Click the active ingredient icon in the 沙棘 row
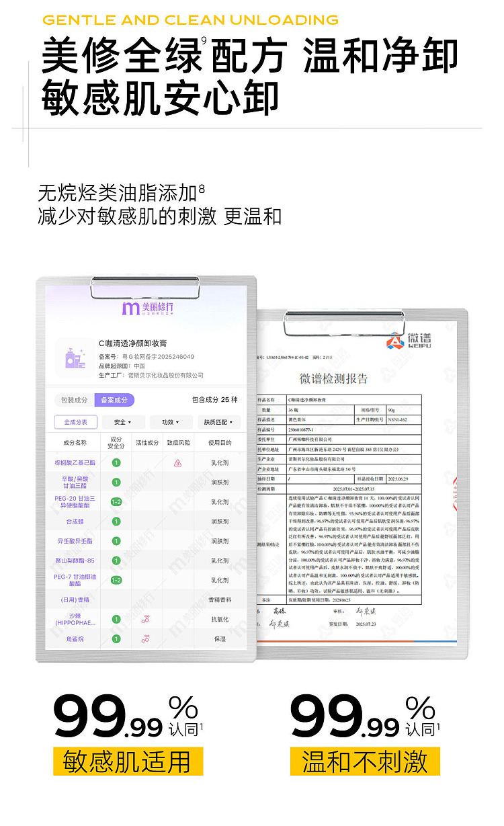The image size is (504, 826). point(145,619)
